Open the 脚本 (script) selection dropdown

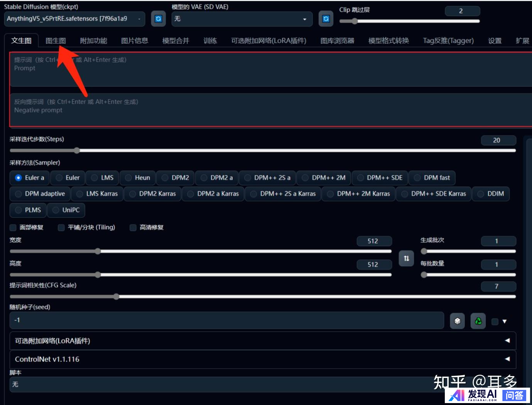220,385
